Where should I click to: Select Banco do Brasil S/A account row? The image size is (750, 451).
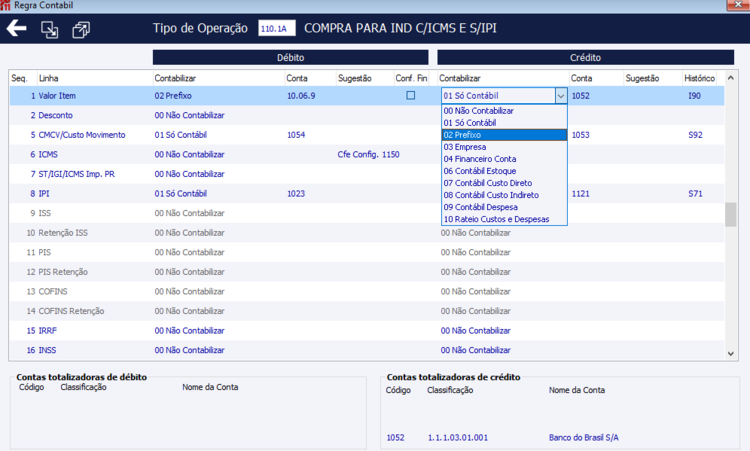[x=560, y=438]
